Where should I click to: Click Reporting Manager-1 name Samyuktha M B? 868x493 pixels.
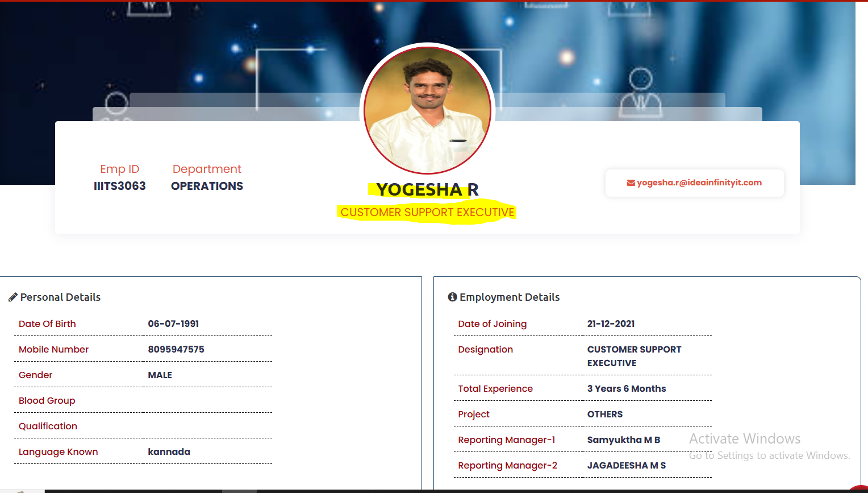pos(624,440)
